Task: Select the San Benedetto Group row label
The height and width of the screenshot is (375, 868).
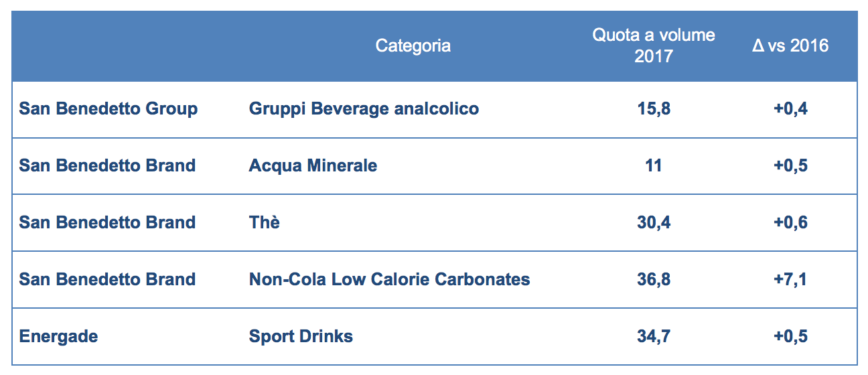Action: (108, 108)
